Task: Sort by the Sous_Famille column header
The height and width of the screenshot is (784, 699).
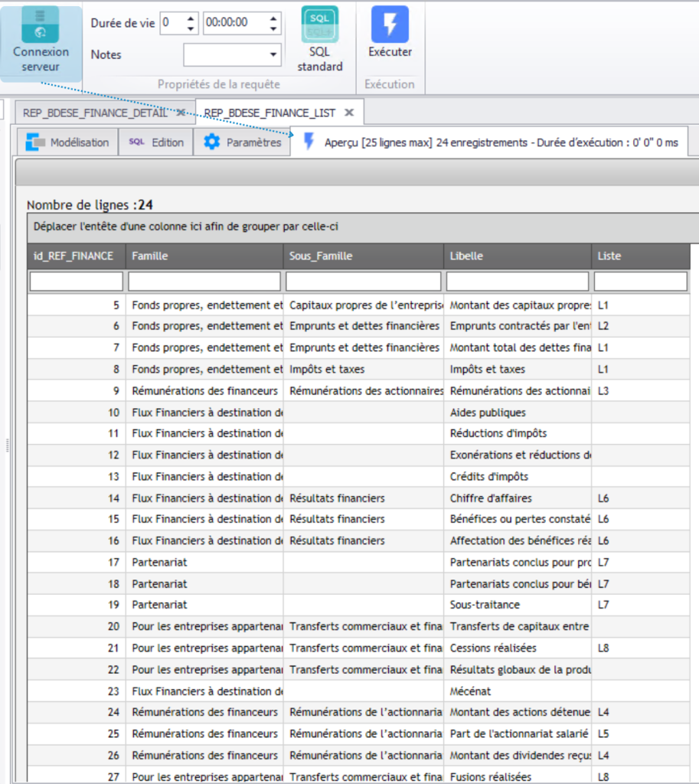Action: click(x=364, y=256)
